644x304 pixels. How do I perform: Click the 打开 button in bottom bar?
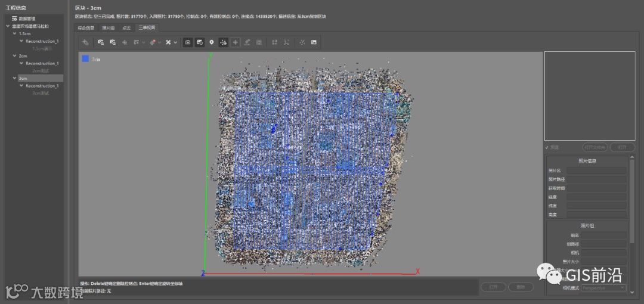493,287
